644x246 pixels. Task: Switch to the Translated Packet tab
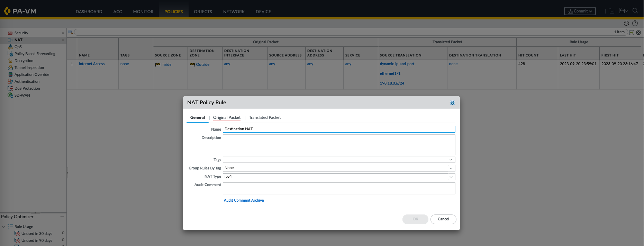pos(265,117)
